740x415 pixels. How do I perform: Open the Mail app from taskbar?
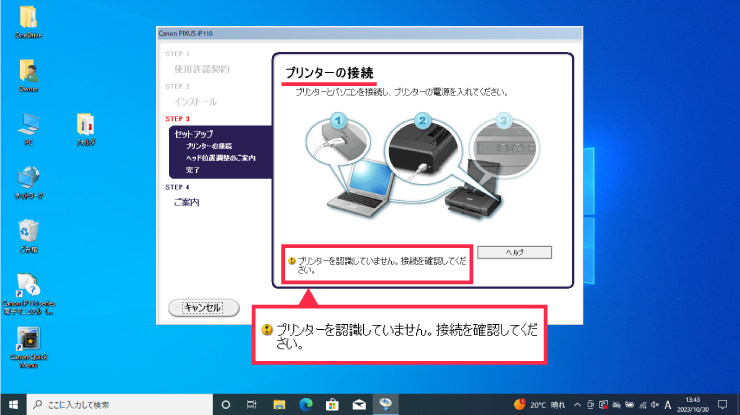coord(358,404)
